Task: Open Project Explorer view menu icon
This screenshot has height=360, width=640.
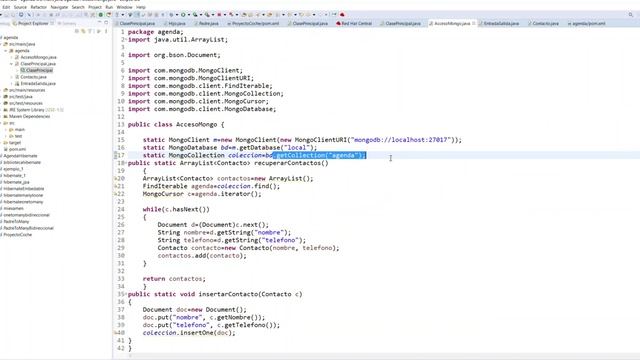Action: click(x=106, y=31)
